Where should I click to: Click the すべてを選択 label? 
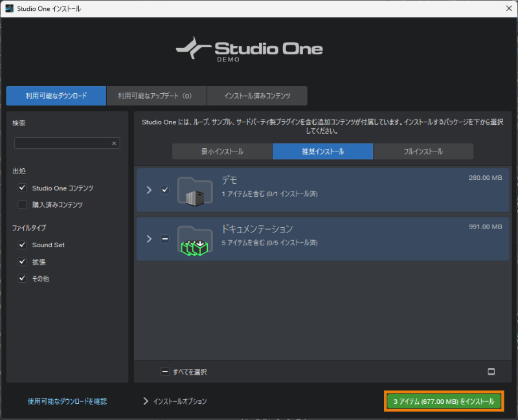click(x=190, y=372)
